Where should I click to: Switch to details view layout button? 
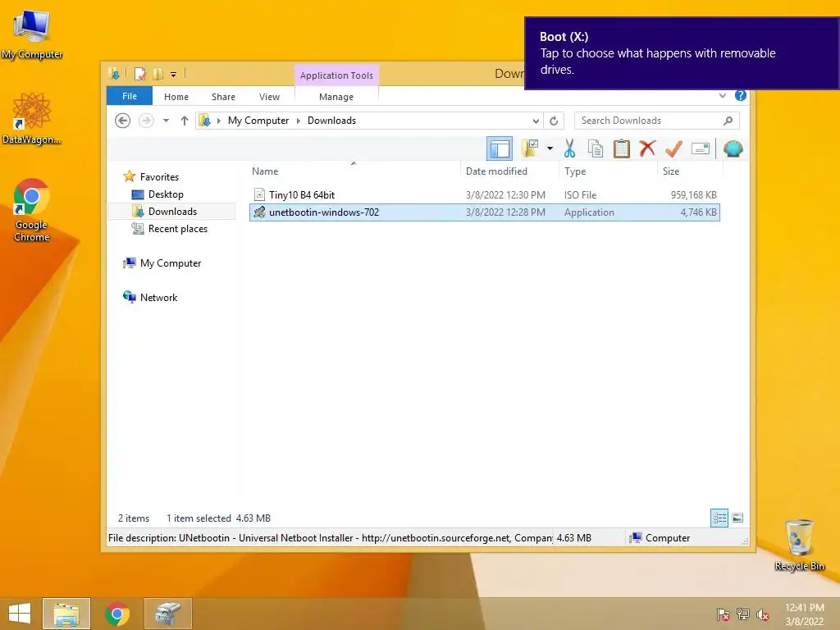pos(719,518)
